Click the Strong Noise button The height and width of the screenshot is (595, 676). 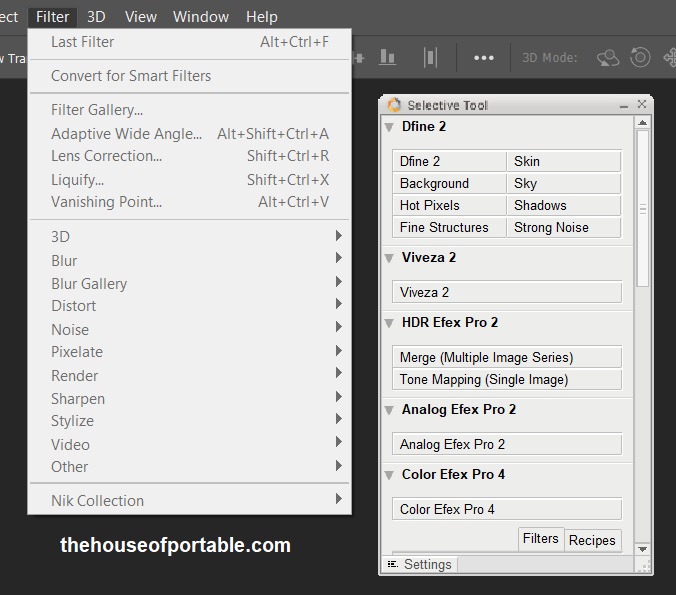pyautogui.click(x=564, y=227)
